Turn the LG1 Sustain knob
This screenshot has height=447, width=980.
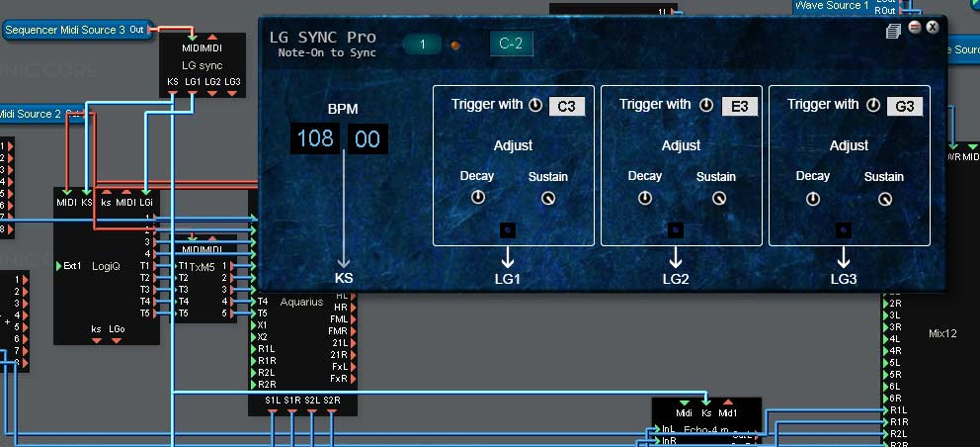point(548,199)
